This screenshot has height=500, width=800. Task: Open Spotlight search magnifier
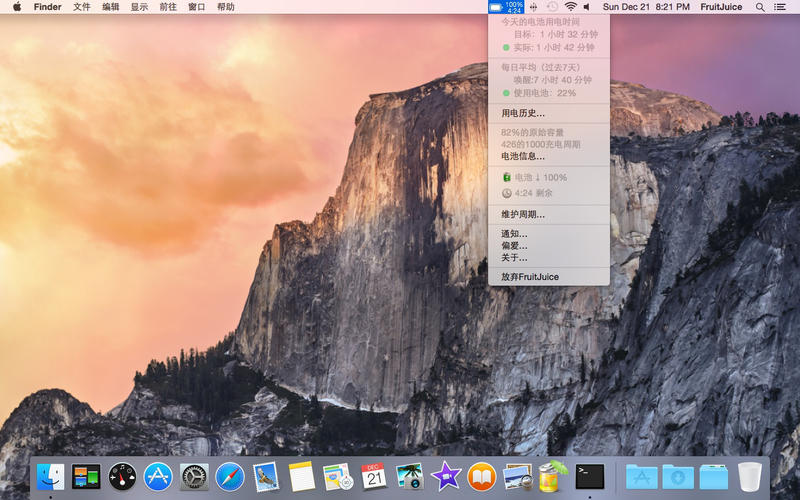click(760, 7)
